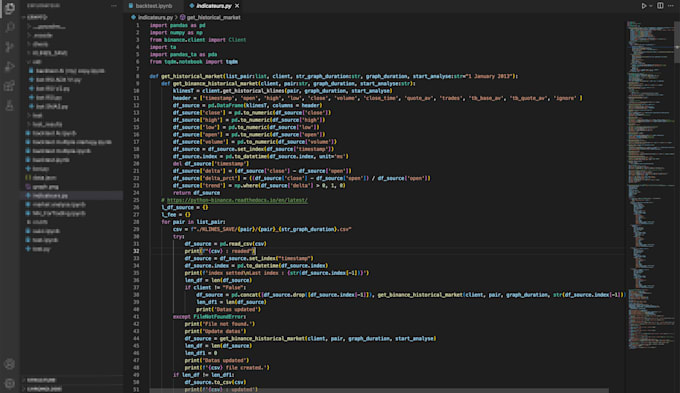Click 'from tqdm.notebook import tqdm' line
Viewport: 680px width, 393px height.
193,62
